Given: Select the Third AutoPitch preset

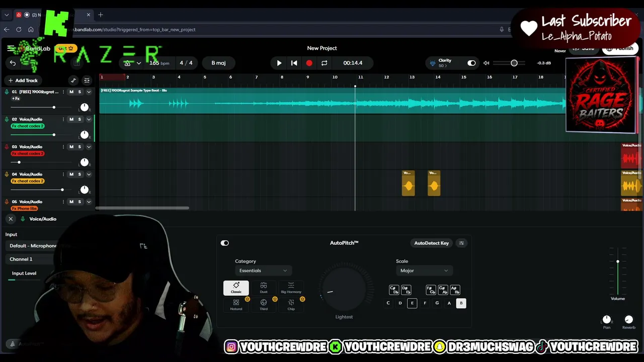Looking at the screenshot, I should click(x=264, y=305).
